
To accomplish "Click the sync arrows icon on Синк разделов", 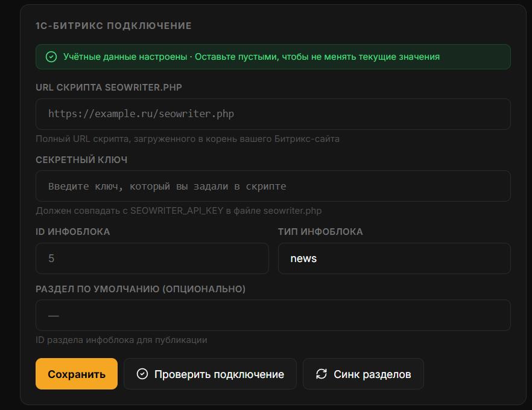I will pos(321,374).
